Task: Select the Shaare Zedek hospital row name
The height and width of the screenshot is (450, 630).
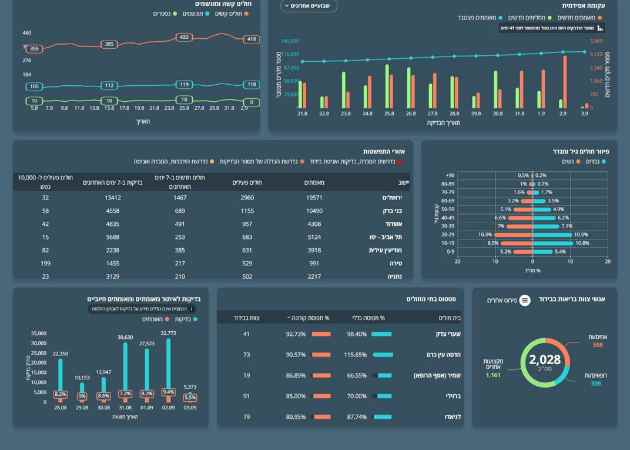Action: pyautogui.click(x=448, y=334)
